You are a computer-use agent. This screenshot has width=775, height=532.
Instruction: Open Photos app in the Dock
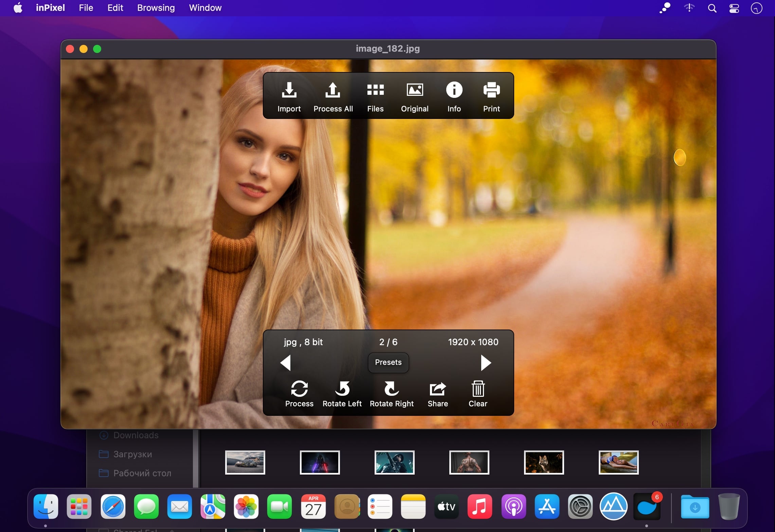click(x=246, y=507)
